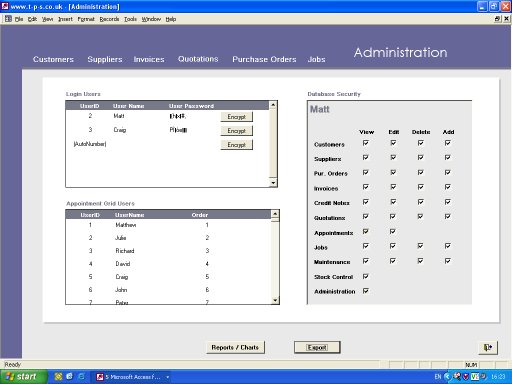Open the Edit menu
This screenshot has width=512, height=384.
(x=32, y=19)
